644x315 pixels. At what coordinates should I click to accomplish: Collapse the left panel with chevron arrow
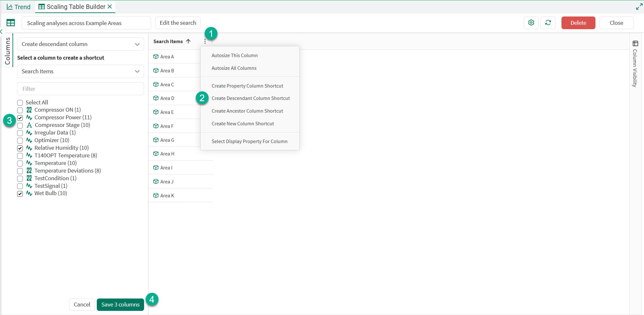coord(2,31)
